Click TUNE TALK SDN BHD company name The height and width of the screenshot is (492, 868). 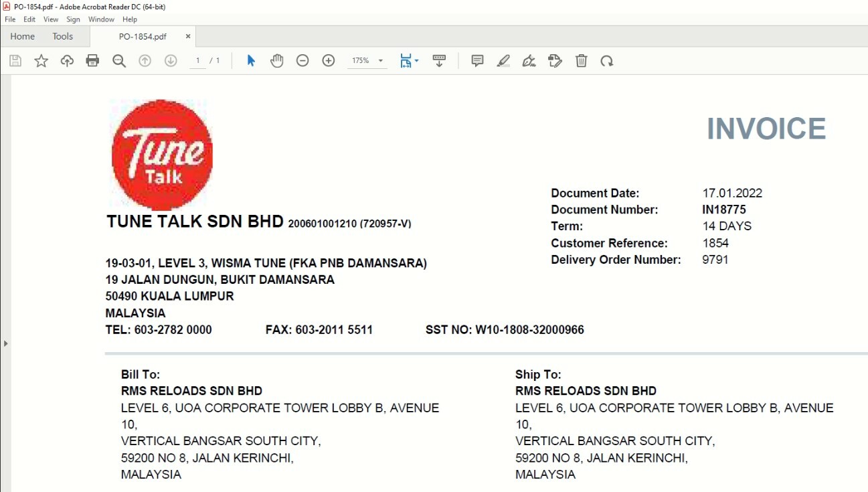click(195, 222)
